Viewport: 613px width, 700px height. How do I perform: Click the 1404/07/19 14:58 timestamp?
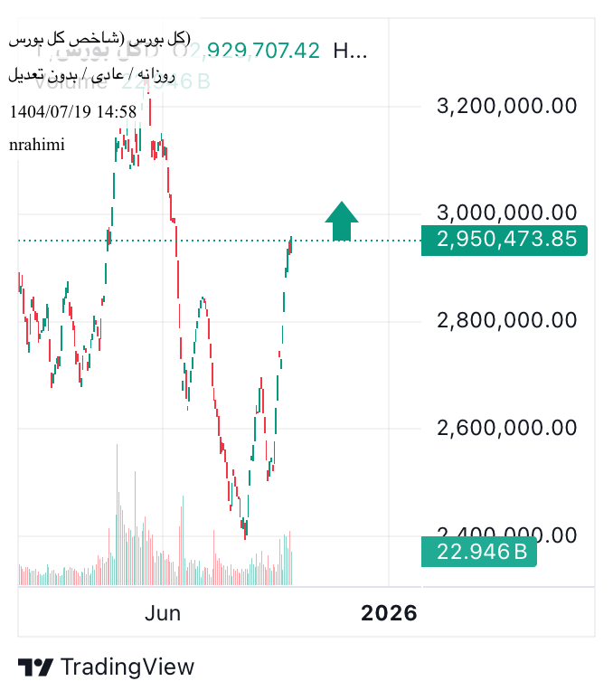(72, 112)
